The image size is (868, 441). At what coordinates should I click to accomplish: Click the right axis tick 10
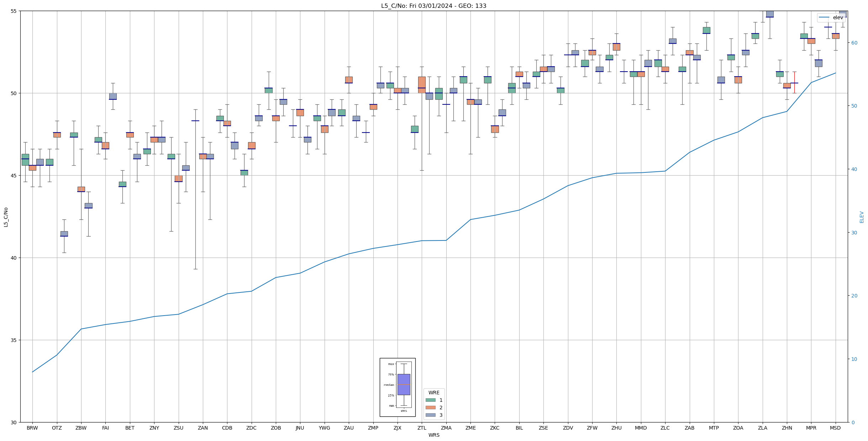pos(854,359)
